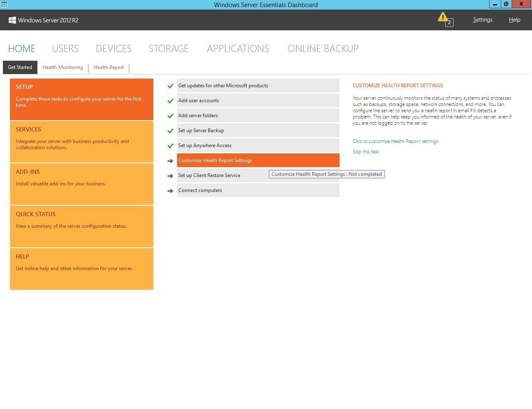Click green checkmark beside Get updates task
The image size is (532, 409).
point(170,86)
